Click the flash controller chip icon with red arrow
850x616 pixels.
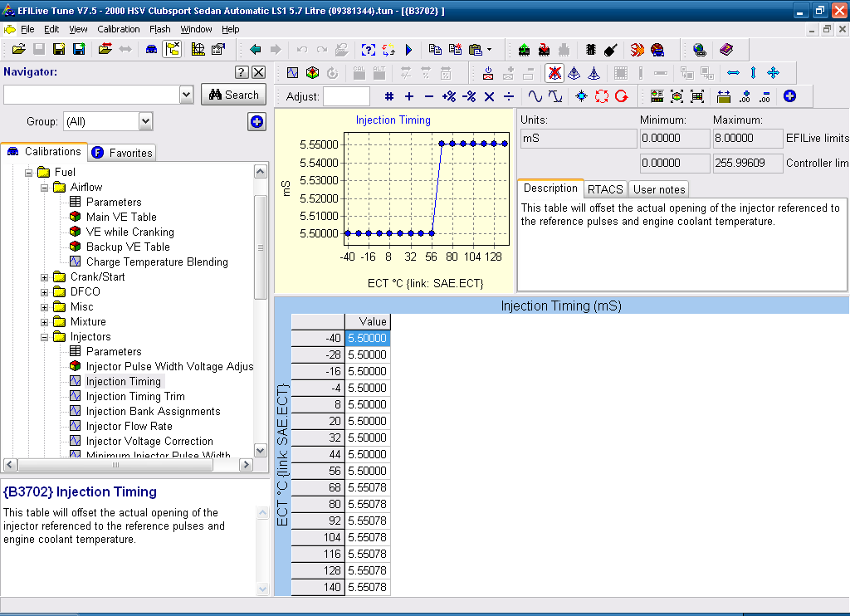coord(545,50)
